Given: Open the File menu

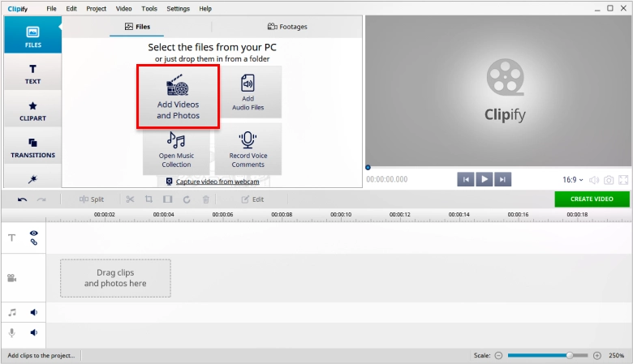Looking at the screenshot, I should pos(51,8).
